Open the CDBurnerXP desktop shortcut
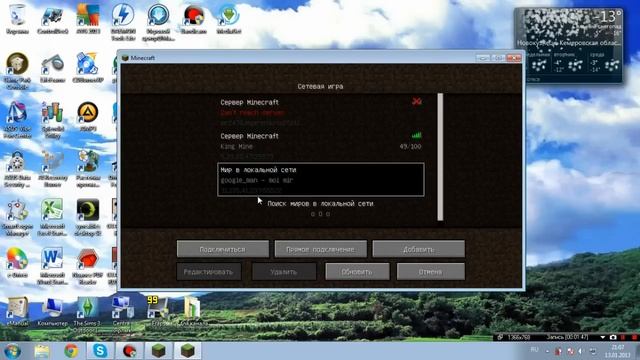640x360 pixels. [87, 67]
